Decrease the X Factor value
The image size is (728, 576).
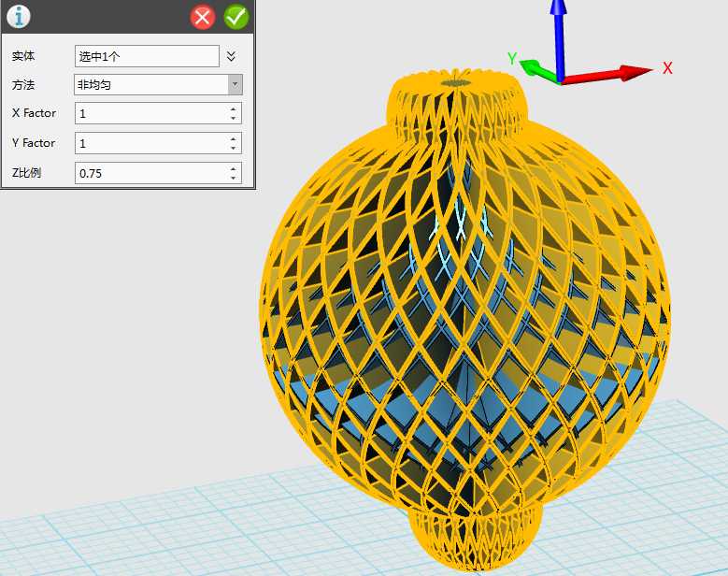(x=233, y=118)
